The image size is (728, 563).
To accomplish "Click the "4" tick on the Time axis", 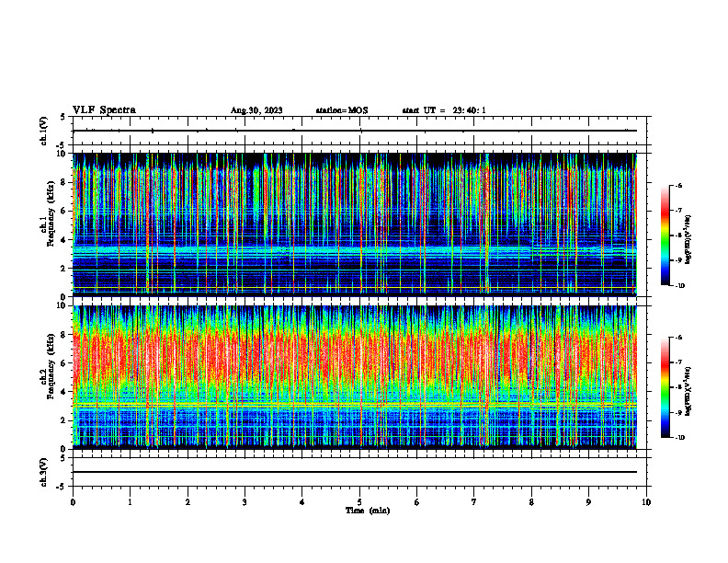I will click(x=302, y=502).
